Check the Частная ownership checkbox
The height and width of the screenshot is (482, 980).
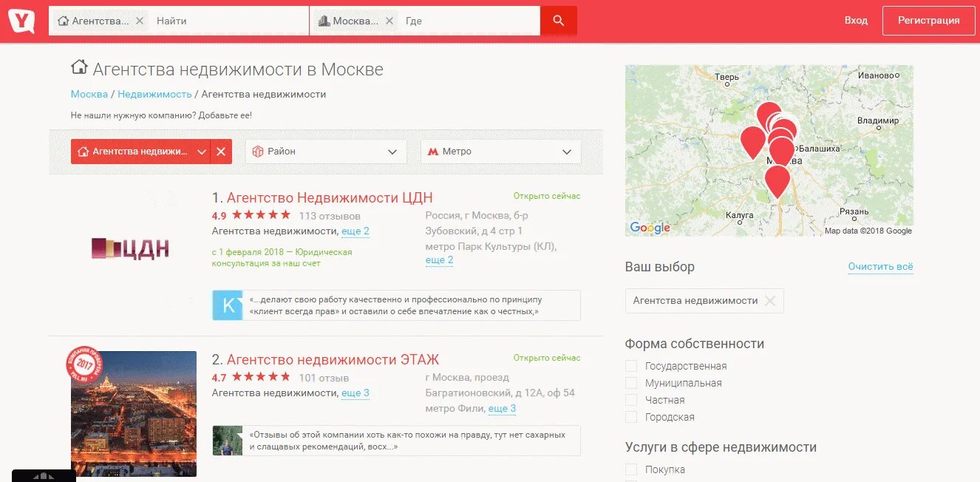tap(630, 400)
